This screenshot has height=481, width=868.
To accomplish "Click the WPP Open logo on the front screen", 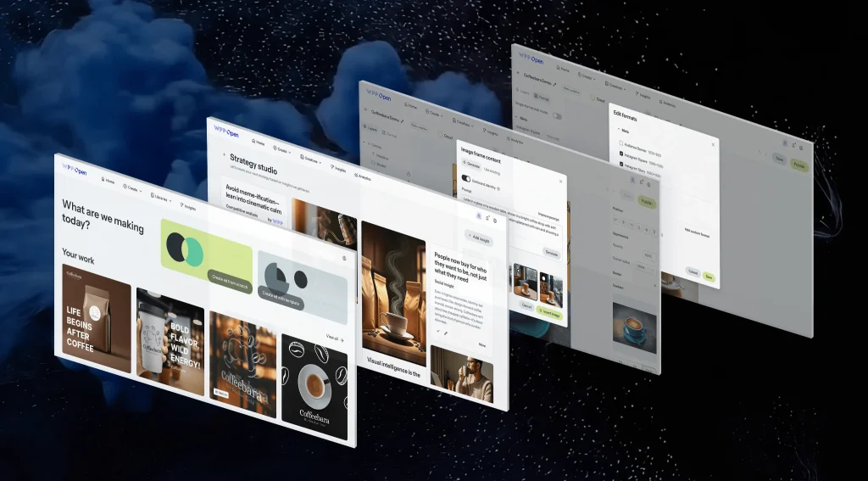I will [74, 170].
